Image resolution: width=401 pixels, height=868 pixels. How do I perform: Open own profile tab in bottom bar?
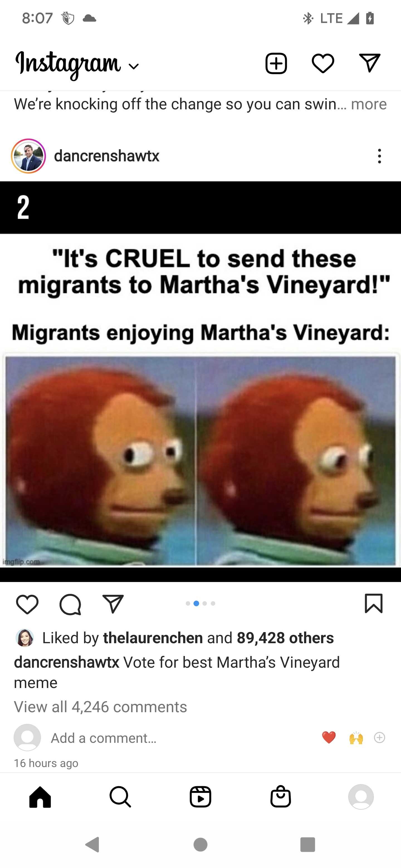361,797
